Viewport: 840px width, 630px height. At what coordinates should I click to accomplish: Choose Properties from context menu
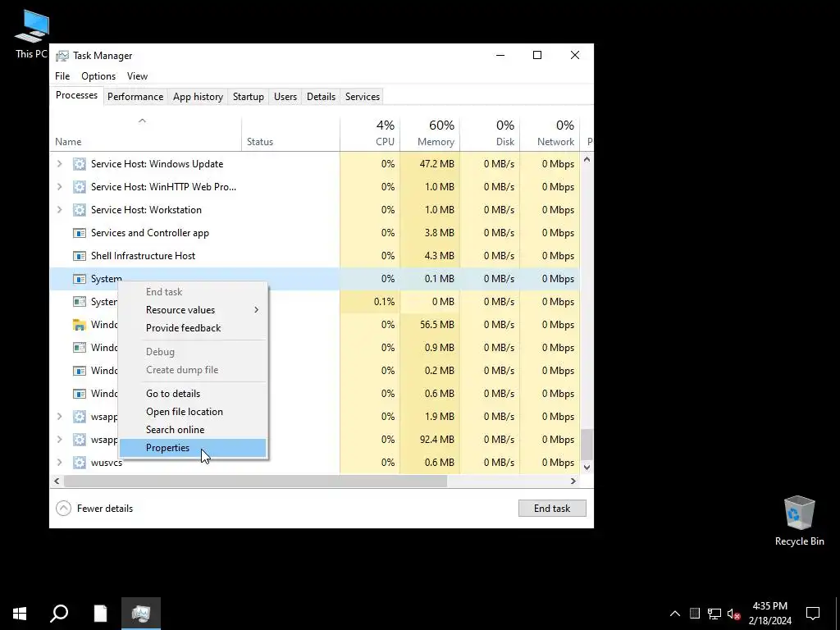point(193,448)
